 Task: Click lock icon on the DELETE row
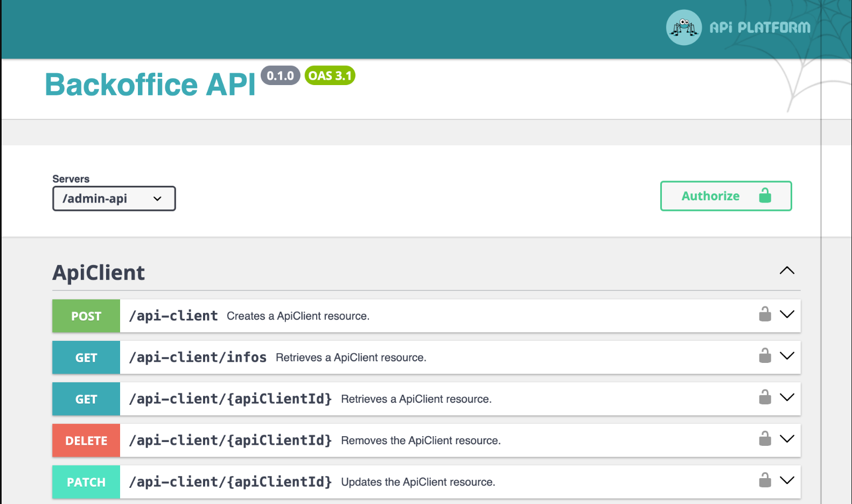pos(765,438)
